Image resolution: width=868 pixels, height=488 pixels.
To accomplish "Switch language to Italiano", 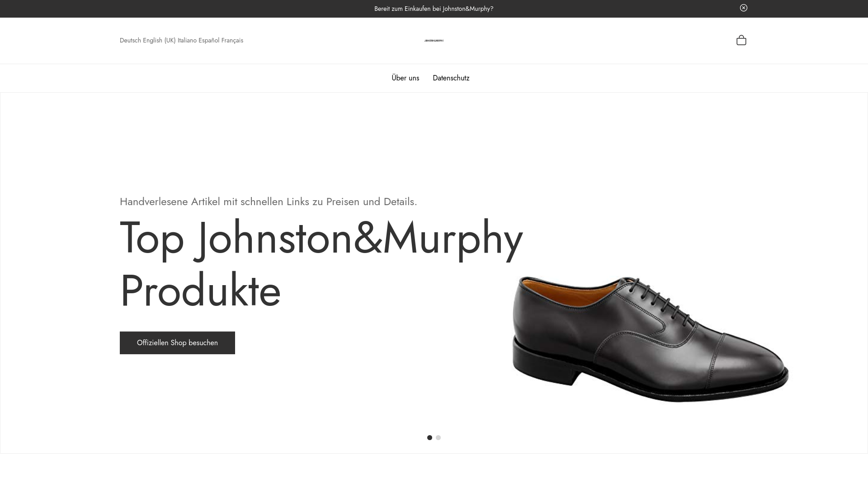I will 187,40.
